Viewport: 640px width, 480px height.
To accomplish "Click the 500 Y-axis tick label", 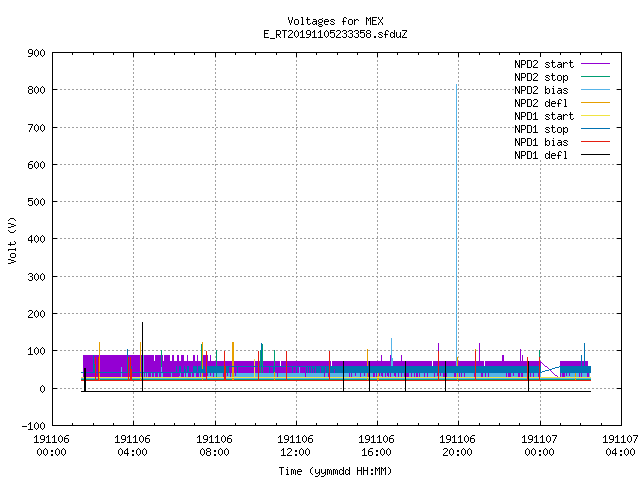I will pyautogui.click(x=36, y=202).
